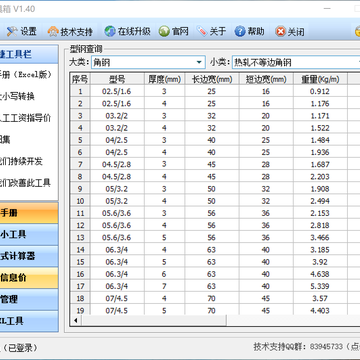Select the weight cell 4.638

click(x=320, y=274)
